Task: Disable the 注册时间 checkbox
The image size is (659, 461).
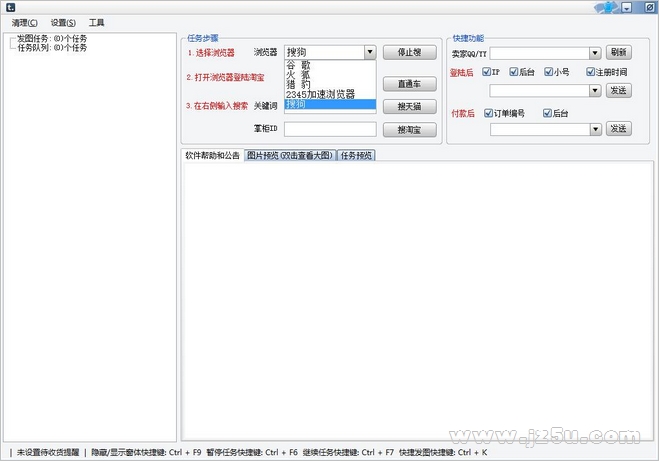Action: (x=591, y=72)
